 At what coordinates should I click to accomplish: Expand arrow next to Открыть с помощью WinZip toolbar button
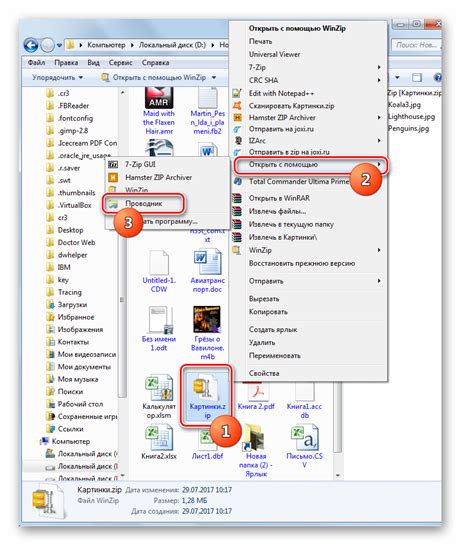click(214, 77)
